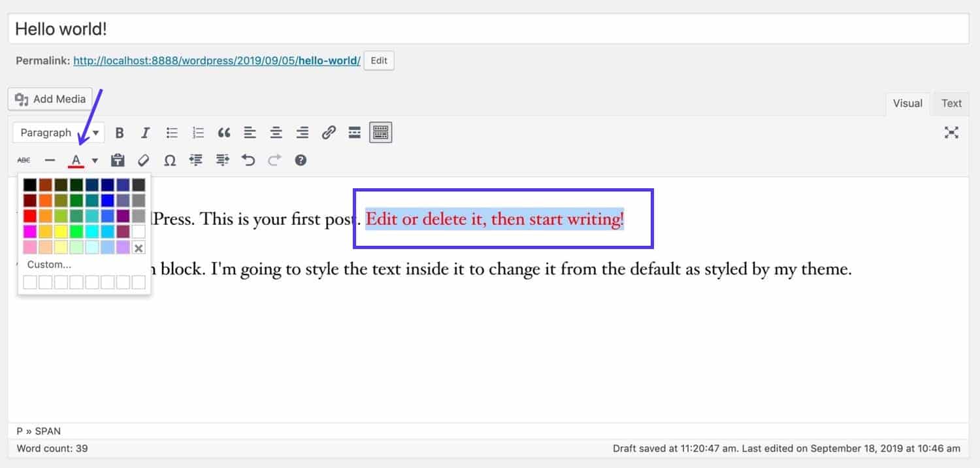Viewport: 980px width, 468px height.
Task: Select the red color swatch
Action: point(31,216)
